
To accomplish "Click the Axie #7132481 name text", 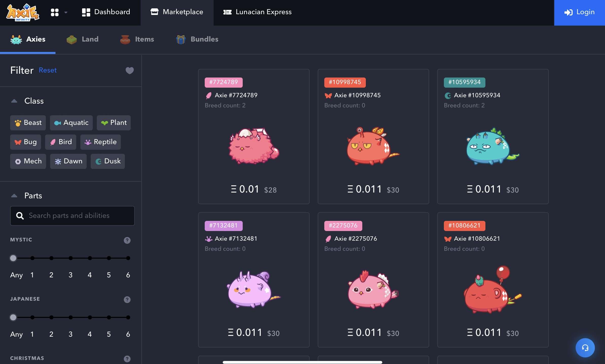I will [236, 239].
